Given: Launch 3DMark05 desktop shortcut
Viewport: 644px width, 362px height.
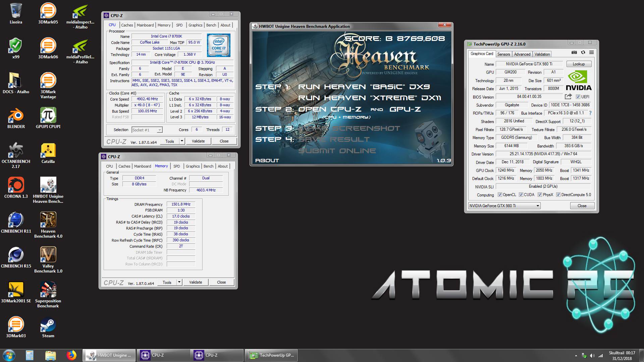Looking at the screenshot, I should (x=48, y=13).
